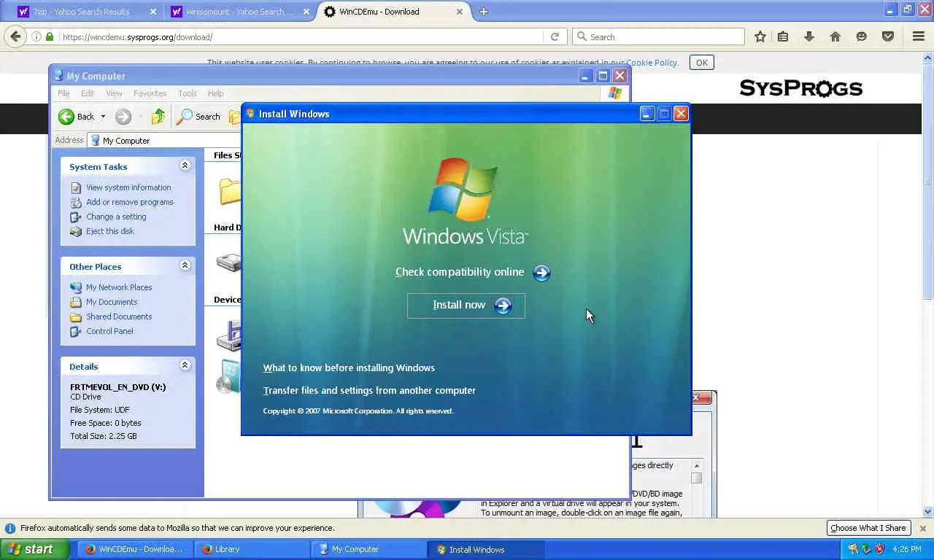Dismiss the Firefox data notification bar
Viewport: 934px width, 560px height.
coord(922,528)
